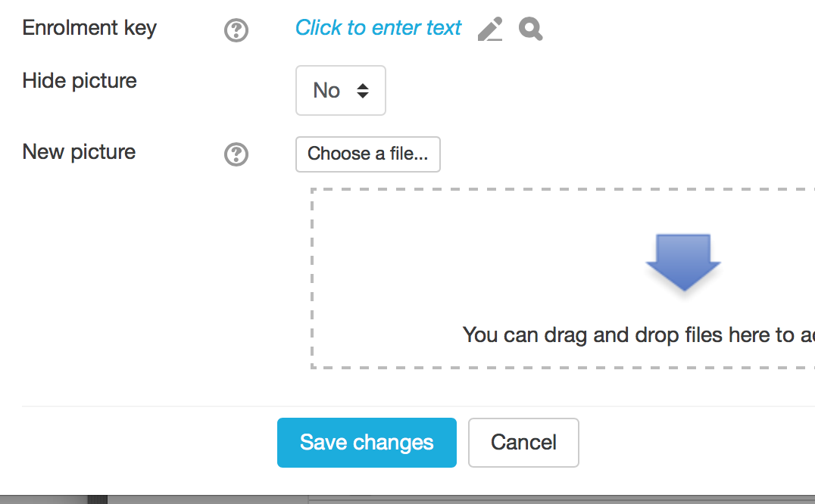Click the dark segment on the bottom bar
Screen dimensions: 815x504
click(97, 500)
